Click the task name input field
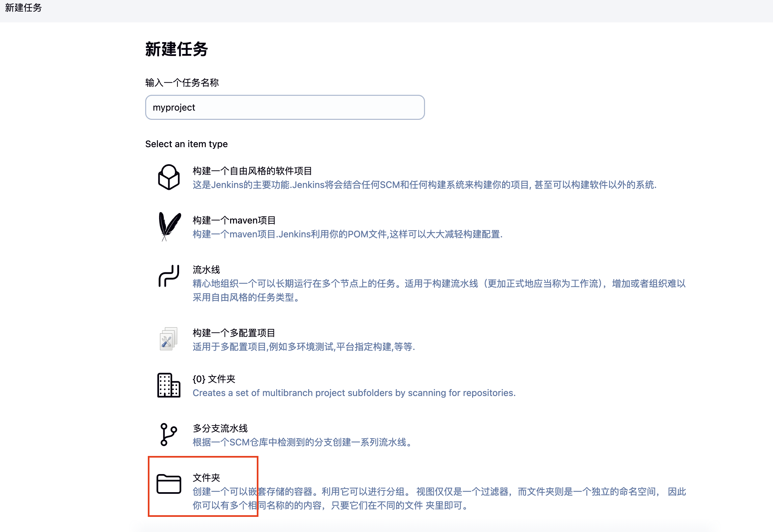The height and width of the screenshot is (532, 773). click(285, 107)
